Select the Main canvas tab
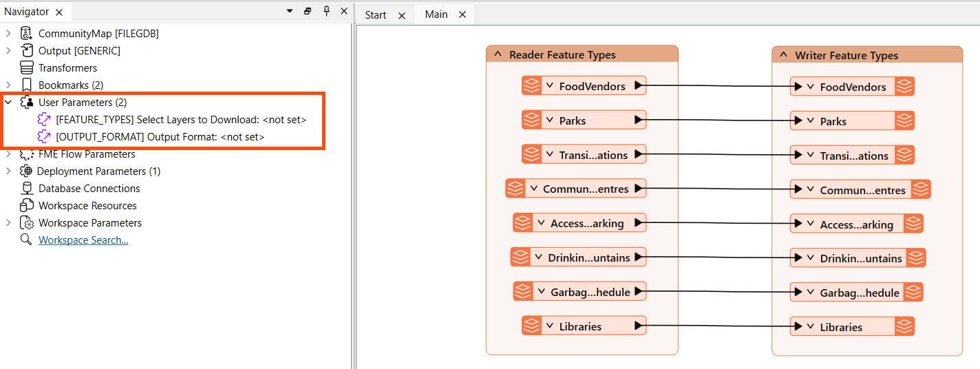Viewport: 980px width, 369px height. 436,14
